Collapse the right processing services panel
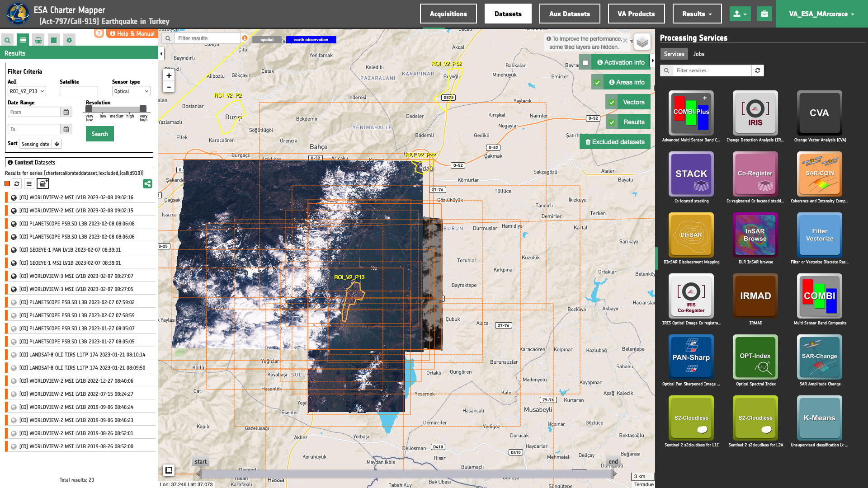 (652, 61)
